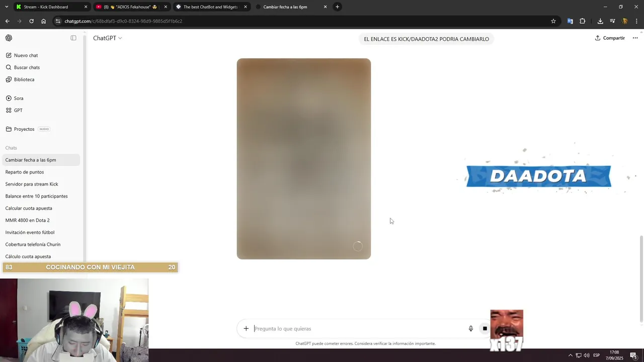The width and height of the screenshot is (644, 362).
Task: Click the 'Chats' section header
Action: click(x=11, y=148)
